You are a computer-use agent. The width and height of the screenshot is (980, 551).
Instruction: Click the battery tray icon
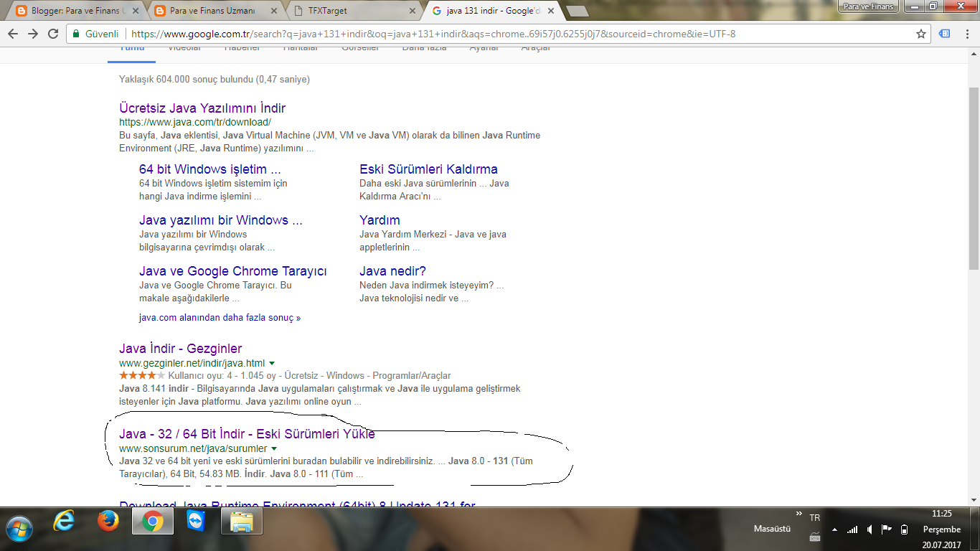[904, 530]
